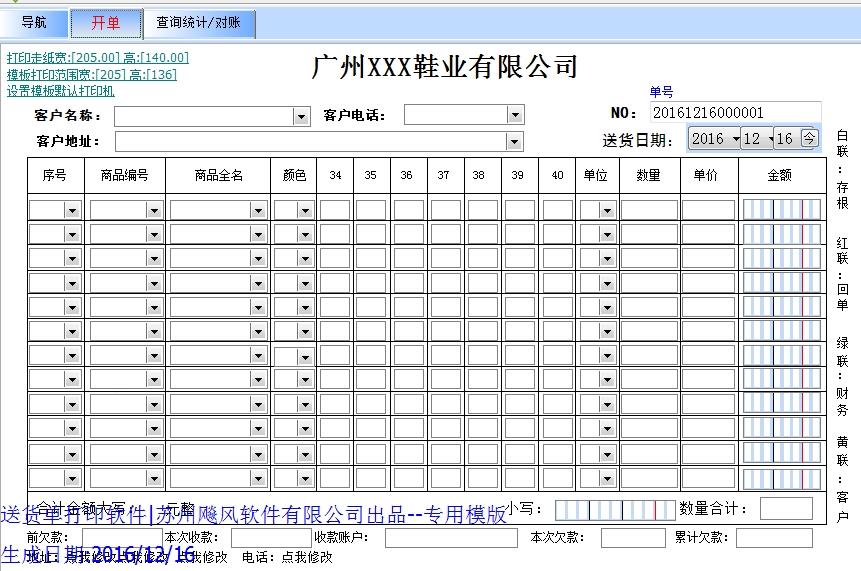Expand the 客户名称 dropdown
Image resolution: width=861 pixels, height=571 pixels.
(x=301, y=116)
